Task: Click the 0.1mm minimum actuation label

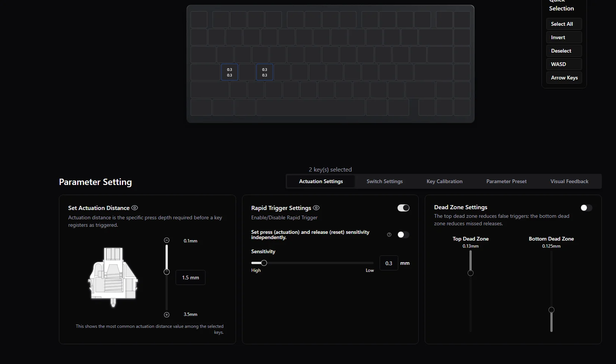Action: click(x=191, y=241)
